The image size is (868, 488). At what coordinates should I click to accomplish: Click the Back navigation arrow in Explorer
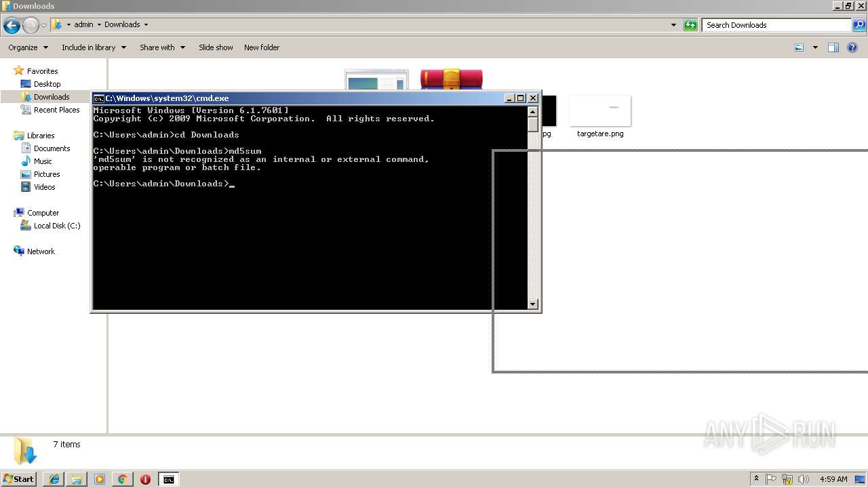12,26
